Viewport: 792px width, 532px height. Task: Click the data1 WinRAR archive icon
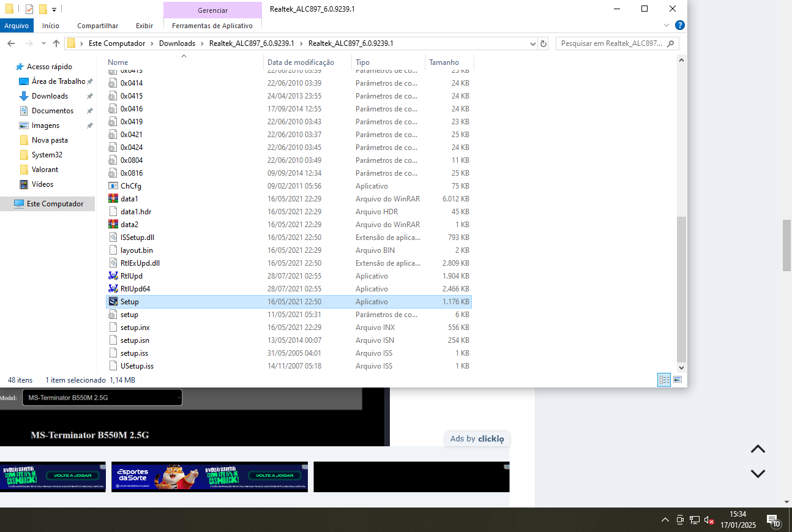(x=113, y=199)
